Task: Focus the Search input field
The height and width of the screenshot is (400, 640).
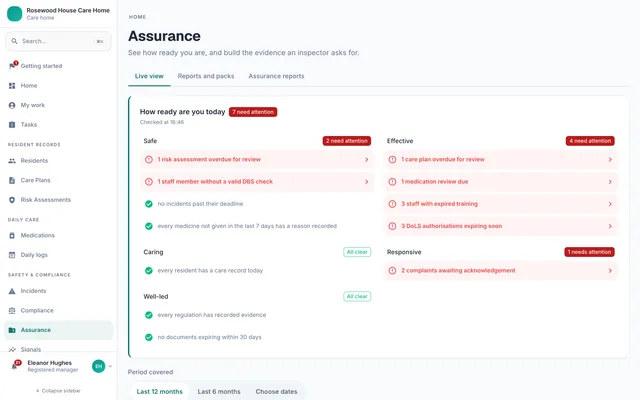Action: 58,41
